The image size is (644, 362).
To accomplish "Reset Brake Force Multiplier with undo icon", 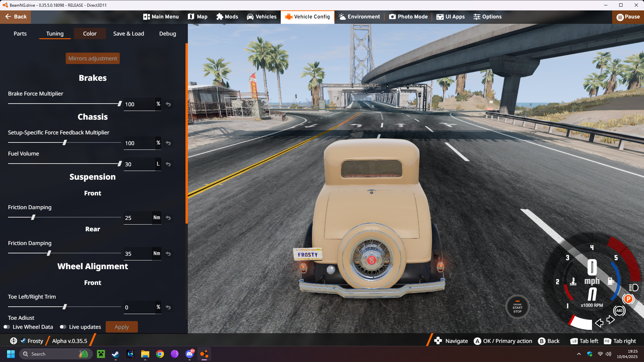I will click(168, 104).
